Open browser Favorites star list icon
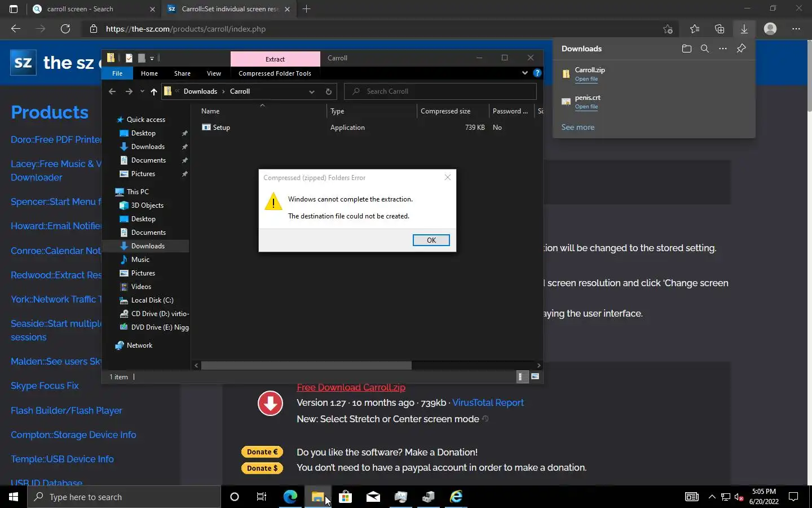This screenshot has height=508, width=812. [694, 29]
